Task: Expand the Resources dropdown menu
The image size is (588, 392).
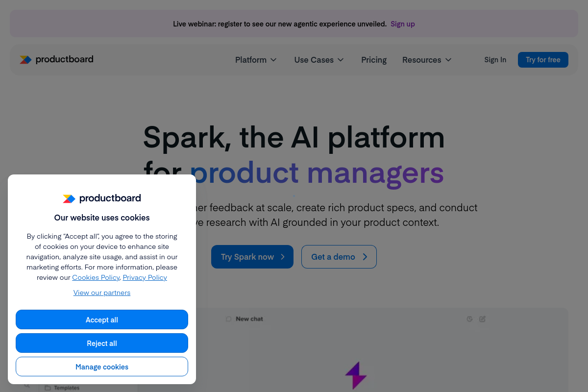Action: (x=427, y=60)
